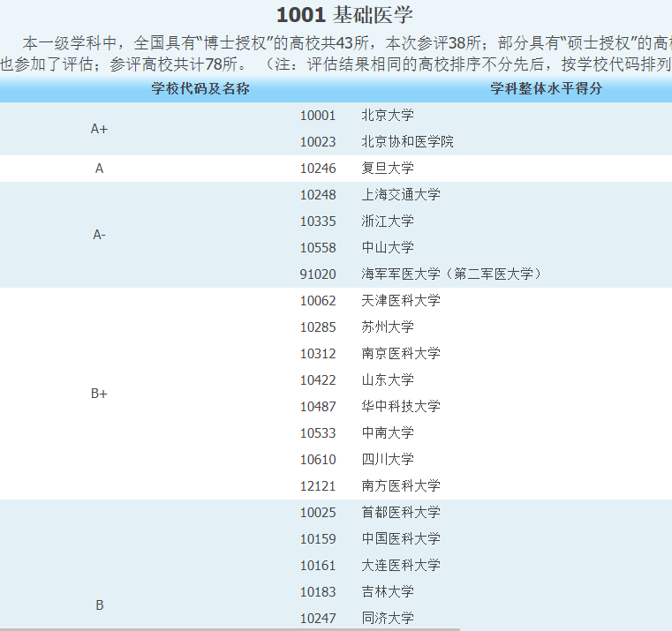Click the horizontal scrollbar at page bottom

click(x=230, y=628)
